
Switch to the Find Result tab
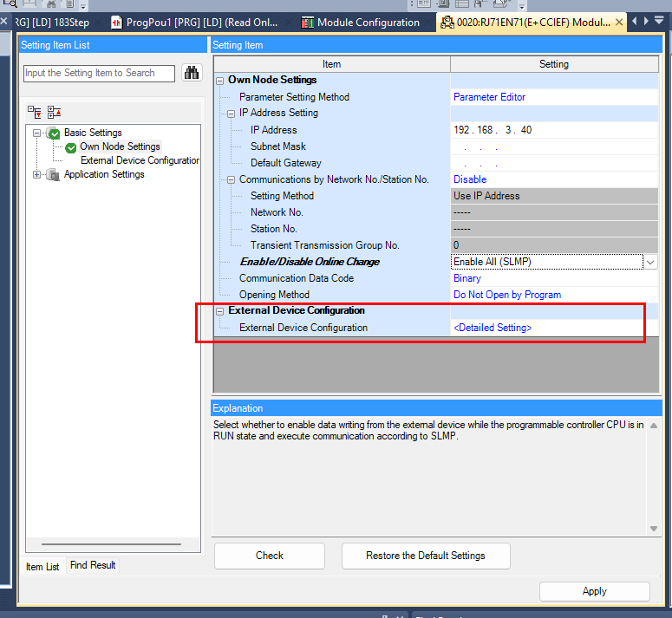(93, 565)
